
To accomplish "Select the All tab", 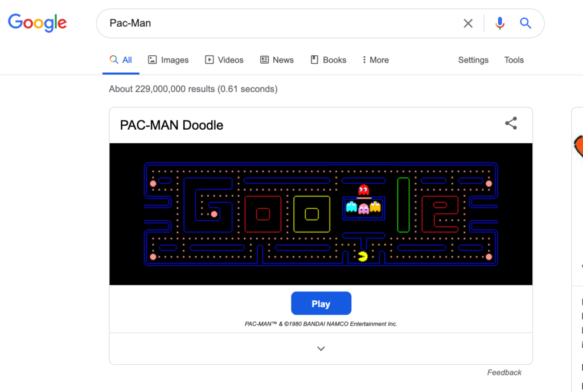I will [121, 60].
